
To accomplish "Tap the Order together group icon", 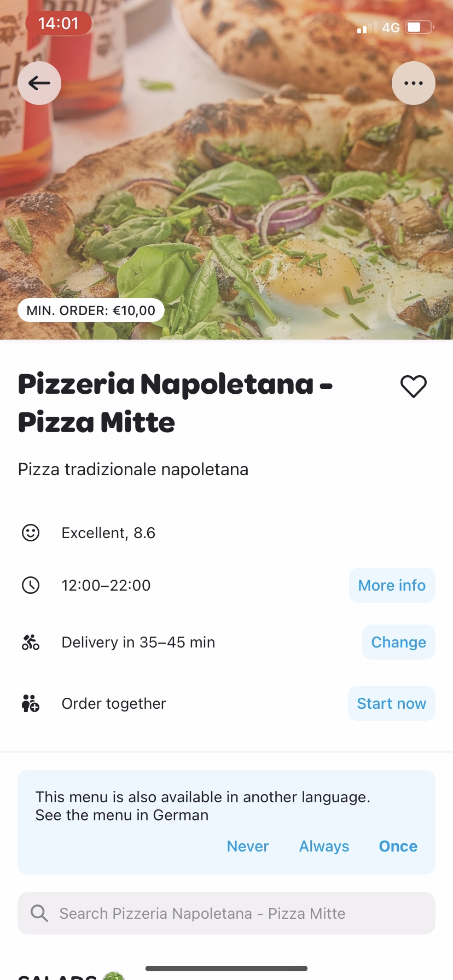I will point(31,703).
